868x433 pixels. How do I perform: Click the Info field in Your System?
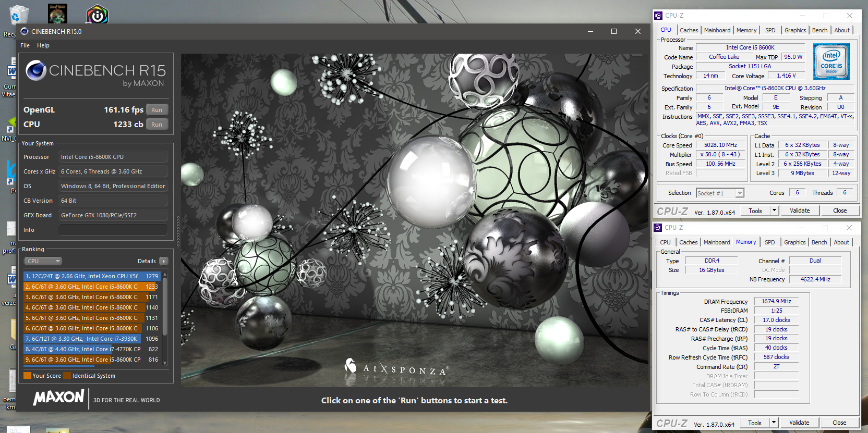pos(113,230)
